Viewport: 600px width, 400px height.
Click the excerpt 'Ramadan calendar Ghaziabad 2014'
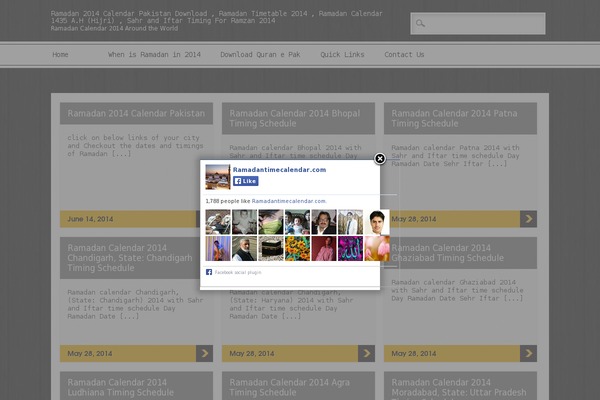point(453,282)
